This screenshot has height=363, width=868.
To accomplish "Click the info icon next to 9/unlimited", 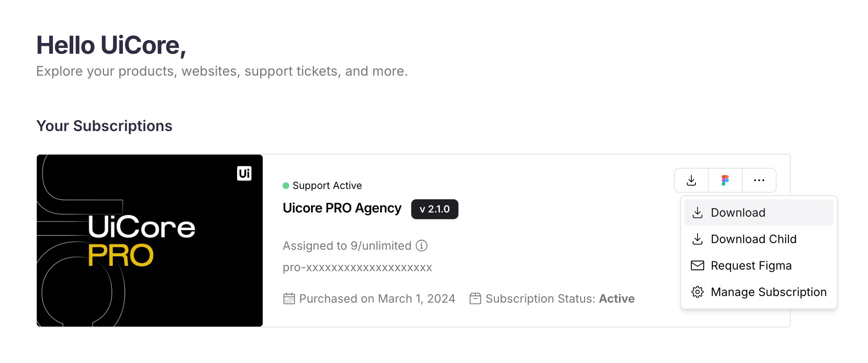I will (422, 246).
